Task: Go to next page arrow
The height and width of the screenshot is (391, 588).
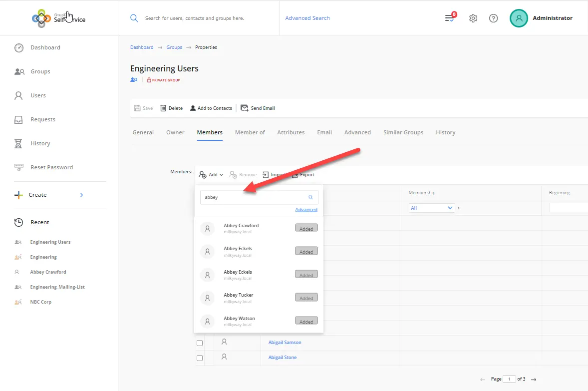Action: click(x=534, y=380)
